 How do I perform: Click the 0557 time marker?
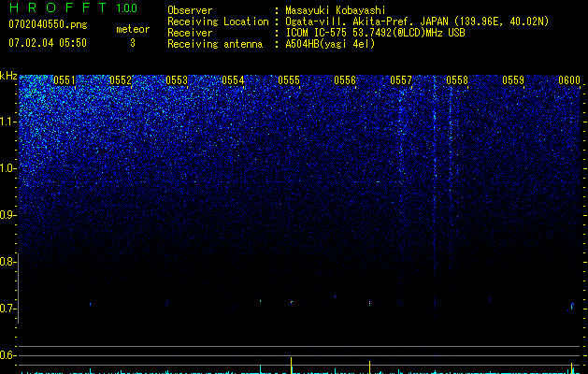click(401, 80)
